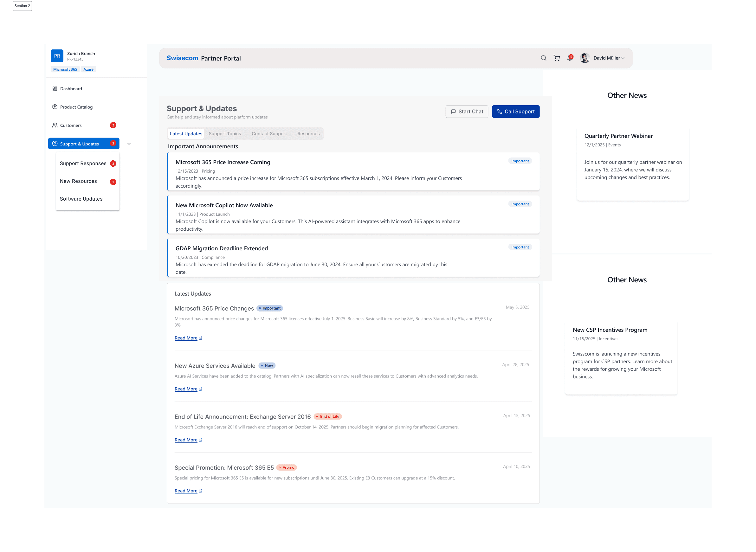Click the Product Catalog box icon

[x=55, y=107]
